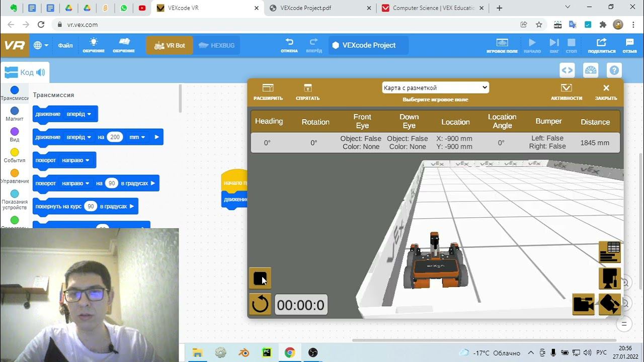Viewport: 644px width, 362px height.
Task: Select the HEXBUG option
Action: click(216, 45)
